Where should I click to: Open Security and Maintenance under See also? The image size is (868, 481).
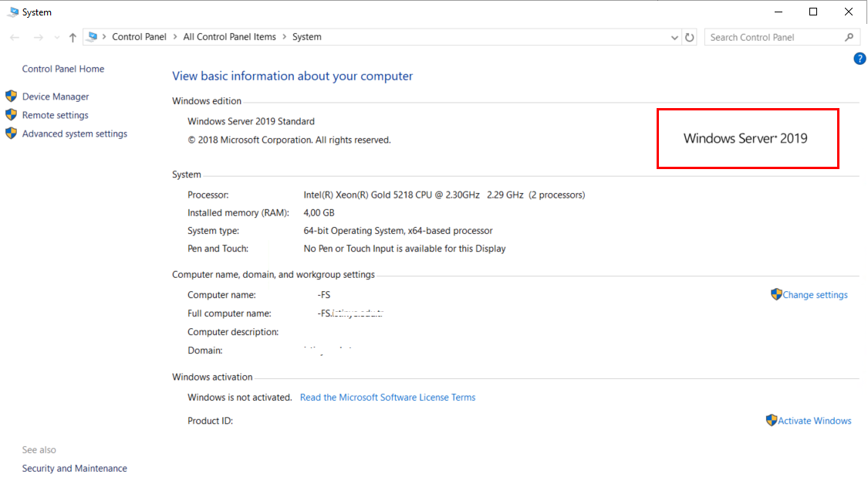[x=75, y=468]
